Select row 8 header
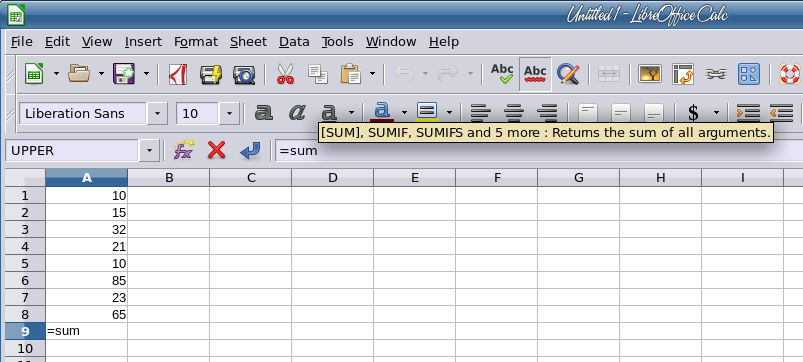 pyautogui.click(x=25, y=314)
